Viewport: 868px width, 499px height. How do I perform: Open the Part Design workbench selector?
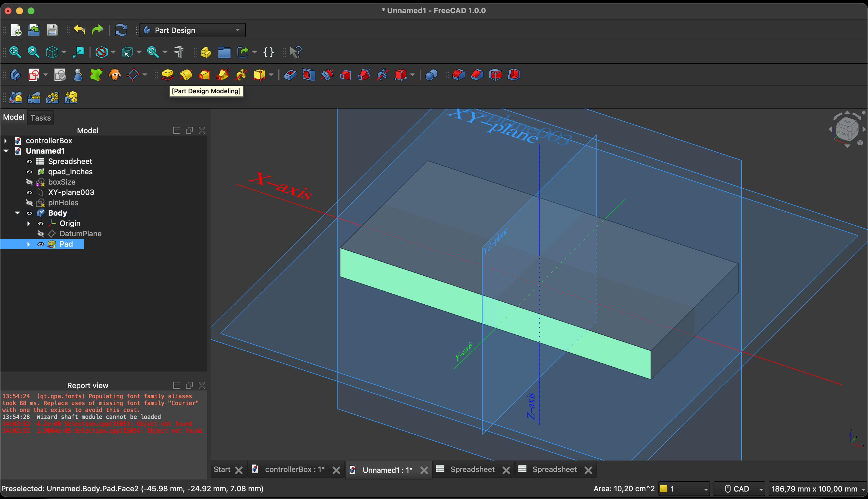point(192,30)
